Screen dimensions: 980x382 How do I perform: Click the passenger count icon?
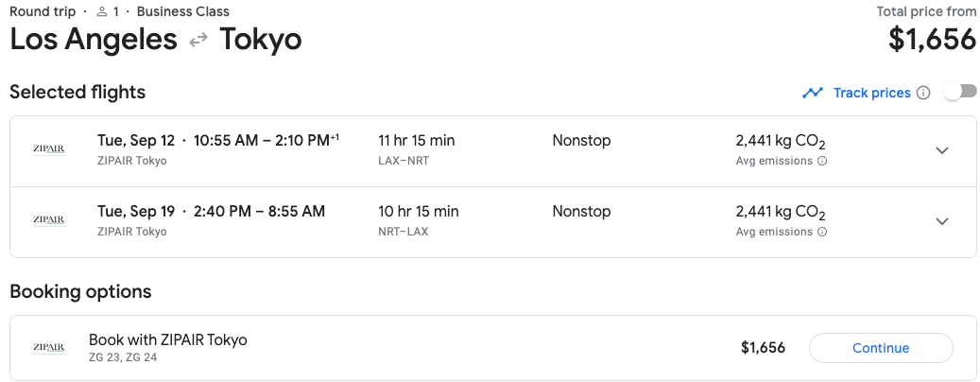coord(102,12)
